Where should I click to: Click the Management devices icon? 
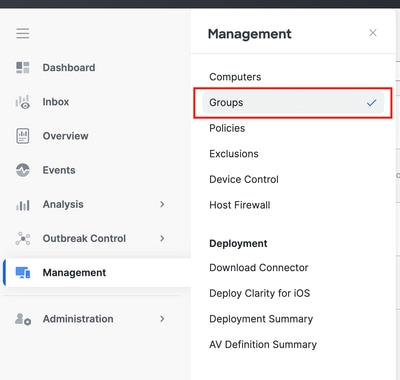tap(23, 273)
